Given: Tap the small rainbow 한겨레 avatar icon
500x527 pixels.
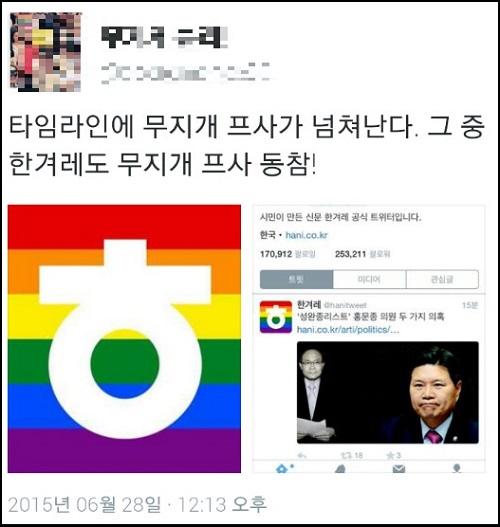Looking at the screenshot, I should point(276,317).
